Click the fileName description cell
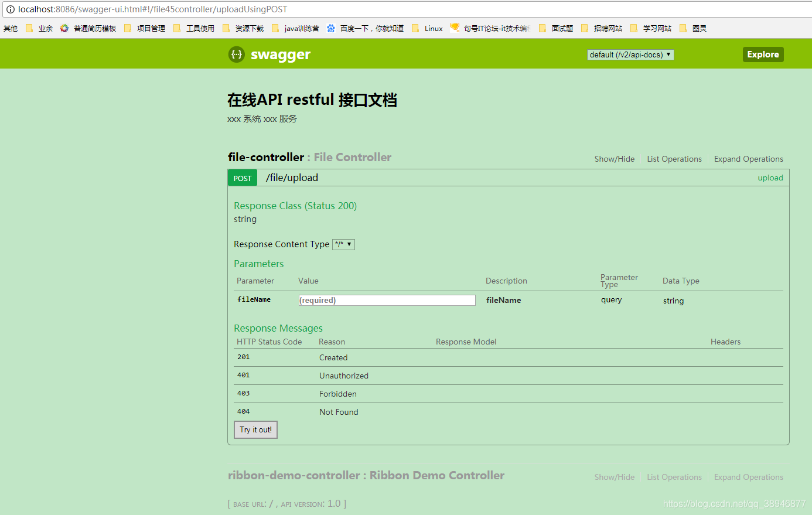Viewport: 812px width, 515px height. tap(503, 300)
